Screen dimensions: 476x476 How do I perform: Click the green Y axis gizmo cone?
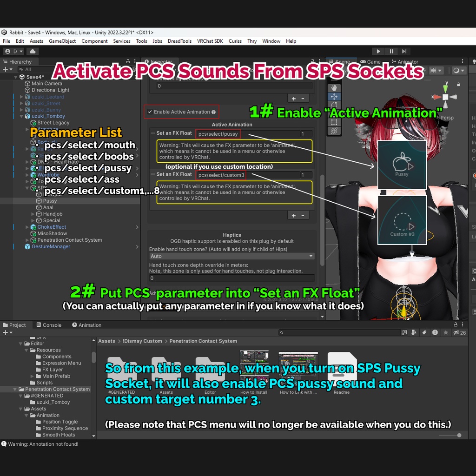pyautogui.click(x=445, y=88)
